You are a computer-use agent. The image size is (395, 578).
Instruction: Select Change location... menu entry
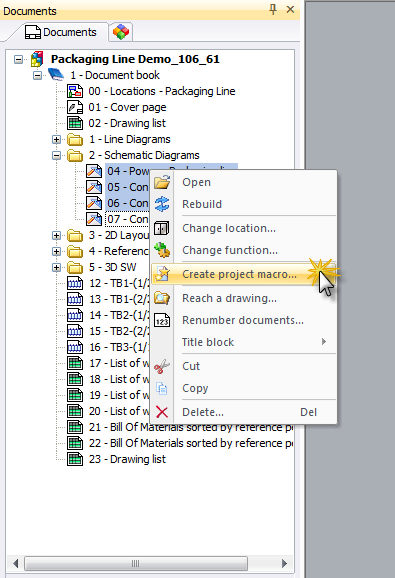(244, 228)
